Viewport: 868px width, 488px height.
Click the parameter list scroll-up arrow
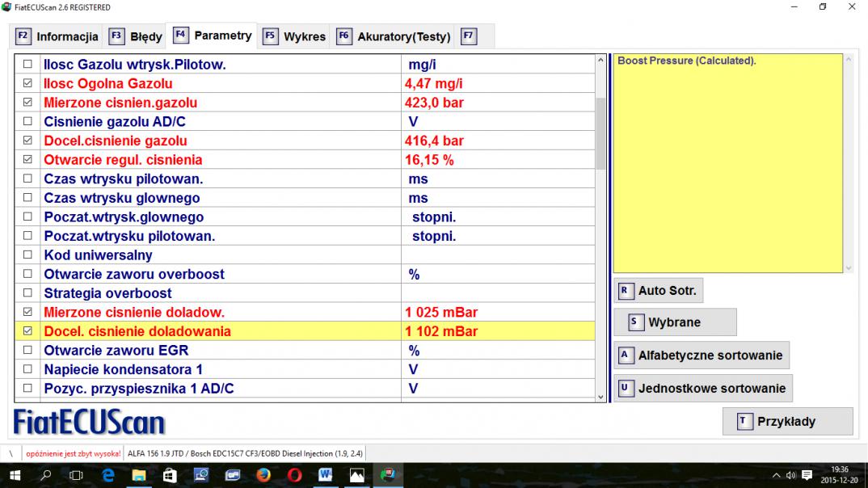(600, 61)
